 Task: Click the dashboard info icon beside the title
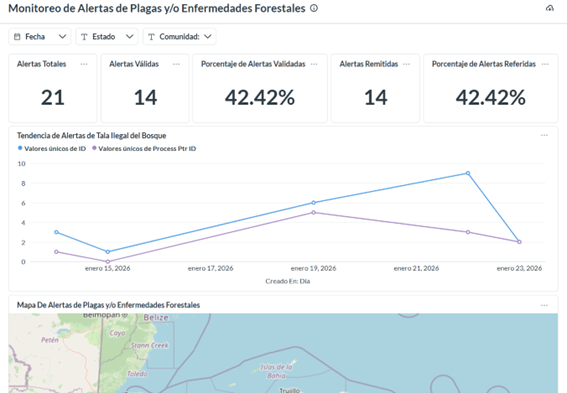pos(314,8)
